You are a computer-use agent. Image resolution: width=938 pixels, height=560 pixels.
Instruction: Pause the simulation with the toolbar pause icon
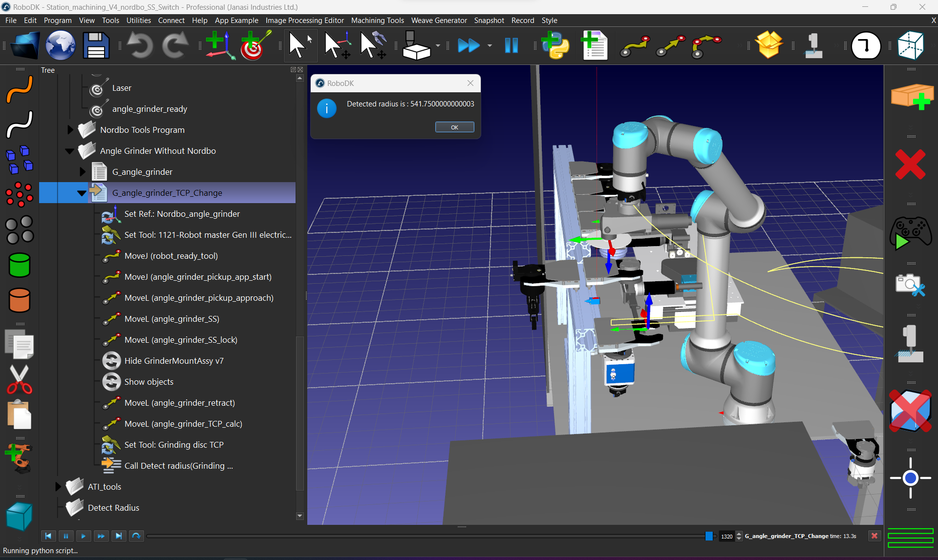click(x=511, y=46)
